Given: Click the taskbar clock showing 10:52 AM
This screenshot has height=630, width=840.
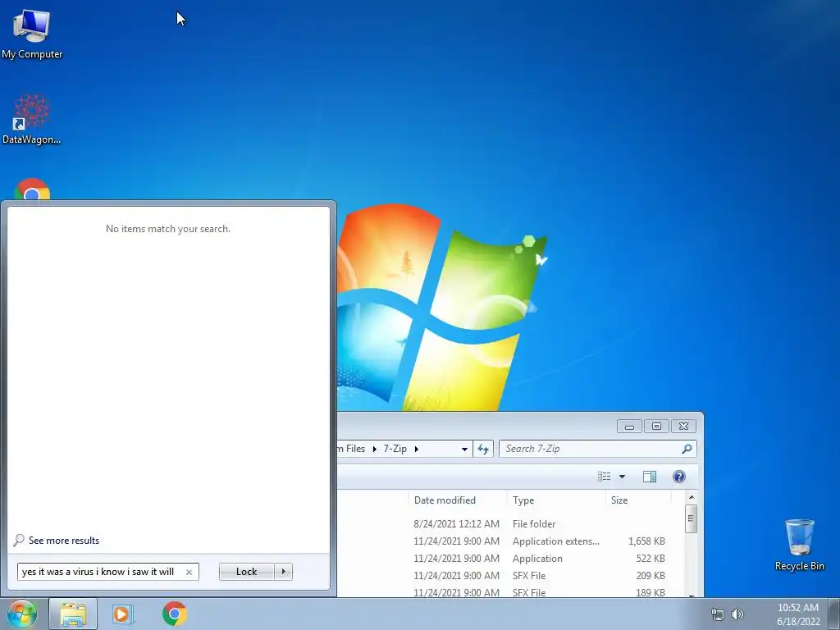Looking at the screenshot, I should [798, 614].
